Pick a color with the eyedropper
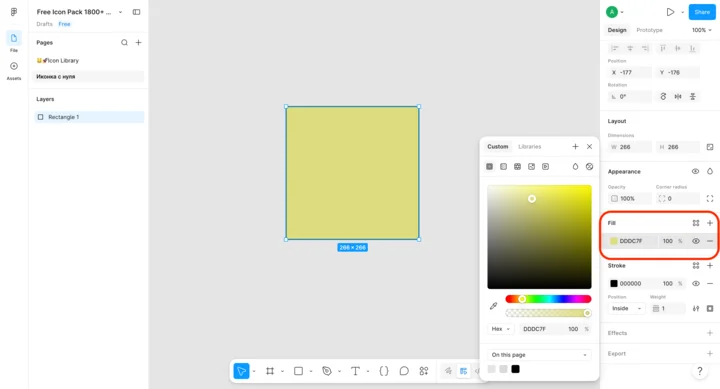720x389 pixels. click(x=494, y=306)
